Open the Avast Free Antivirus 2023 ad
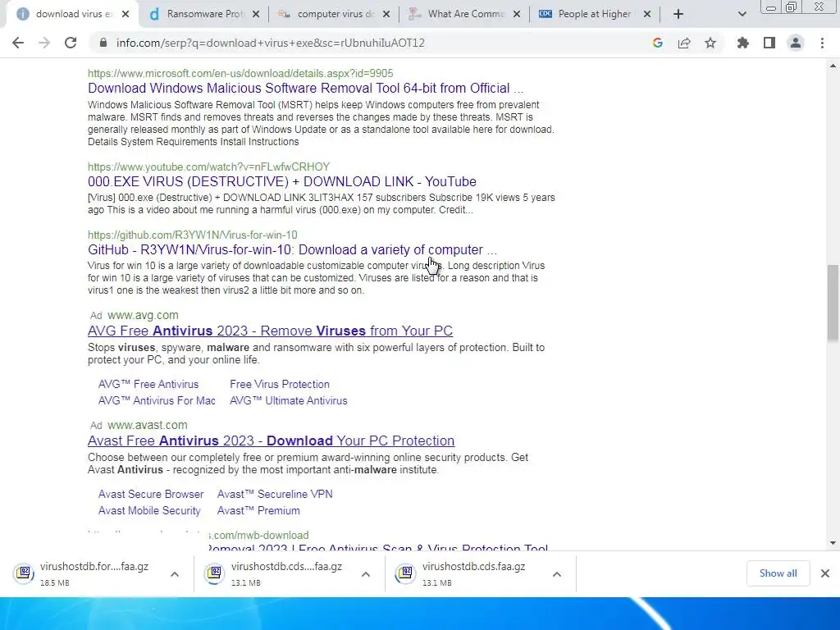The width and height of the screenshot is (840, 630). pos(271,441)
